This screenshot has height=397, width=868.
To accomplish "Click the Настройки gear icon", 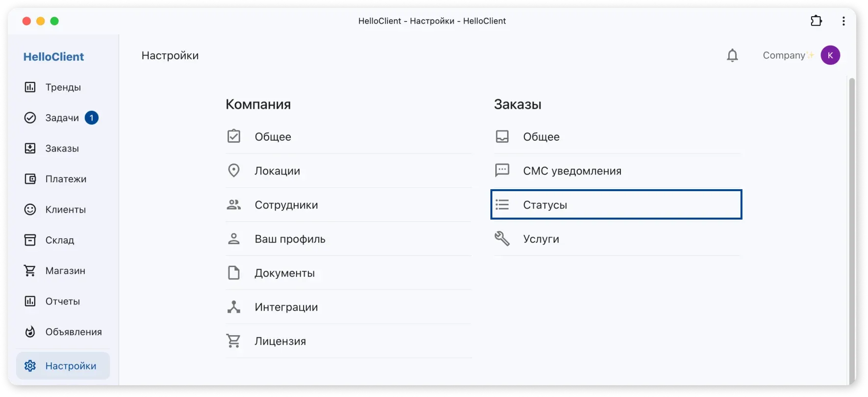I will pos(30,366).
